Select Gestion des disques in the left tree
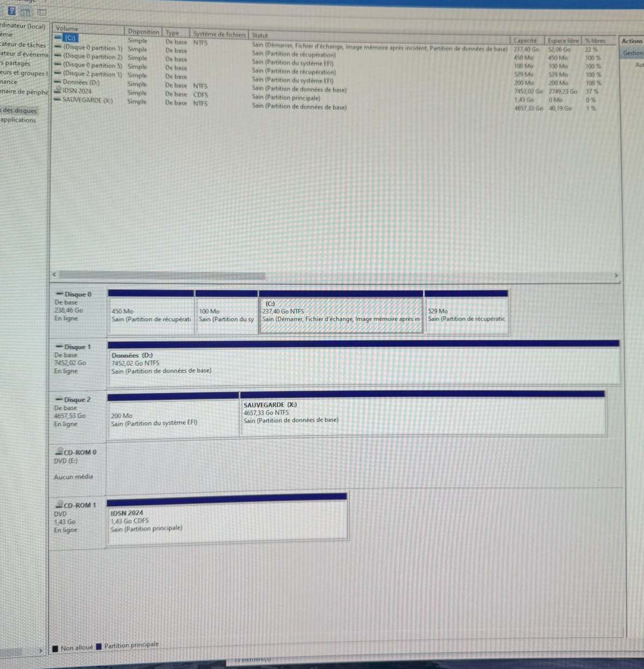Screen dimensions: 644x669 [19, 111]
